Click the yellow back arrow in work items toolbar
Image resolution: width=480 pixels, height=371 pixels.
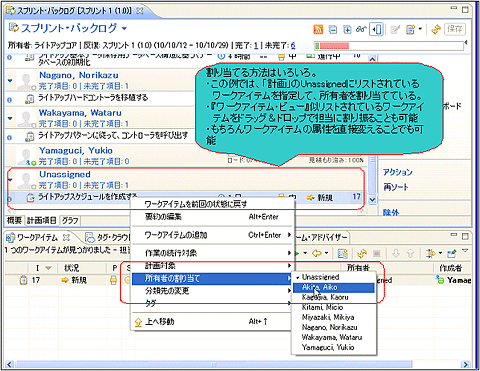pos(317,254)
